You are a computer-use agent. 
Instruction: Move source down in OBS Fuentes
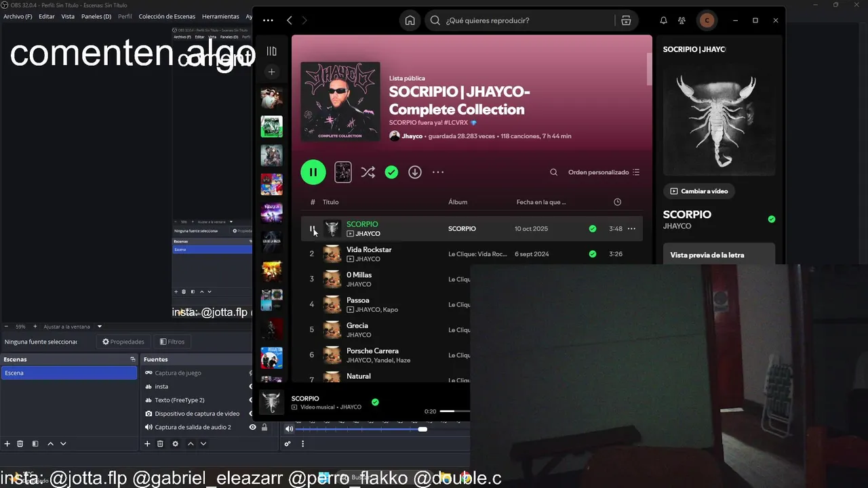203,443
